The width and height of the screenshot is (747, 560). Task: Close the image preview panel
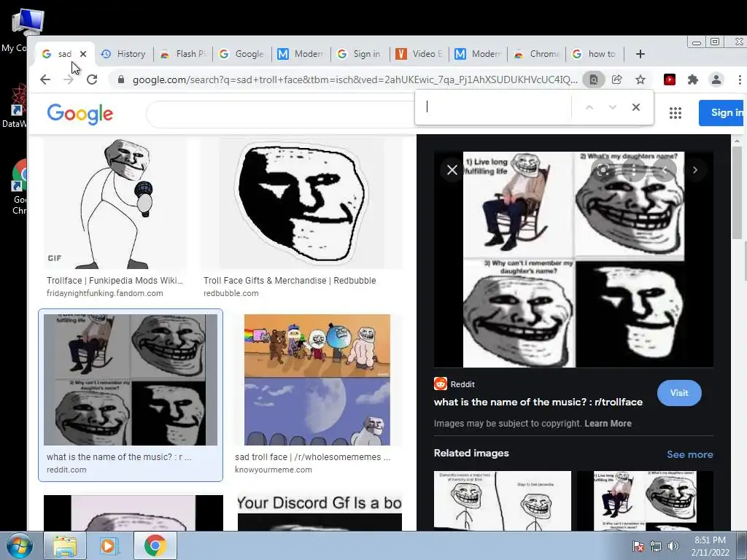tap(452, 169)
